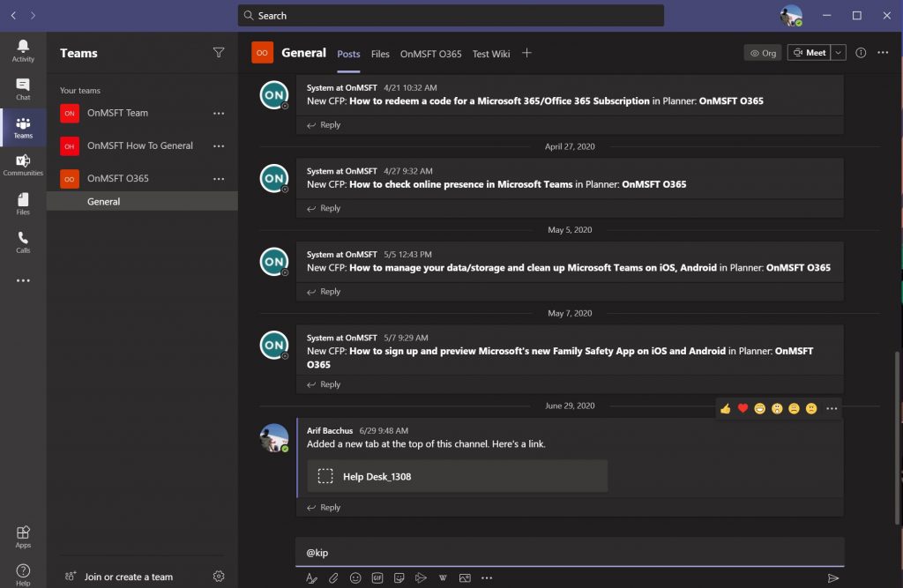
Task: Open the Format text icon in compose bar
Action: pos(311,577)
